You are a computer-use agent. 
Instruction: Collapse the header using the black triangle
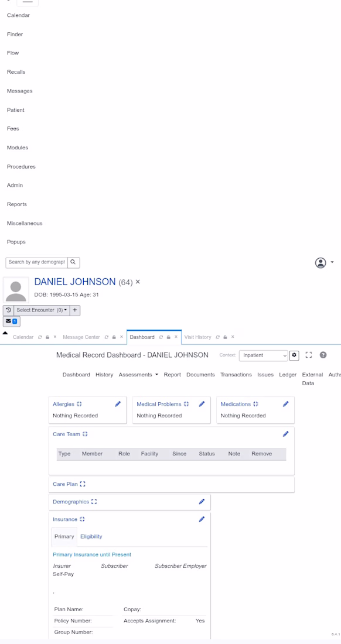[x=5, y=333]
